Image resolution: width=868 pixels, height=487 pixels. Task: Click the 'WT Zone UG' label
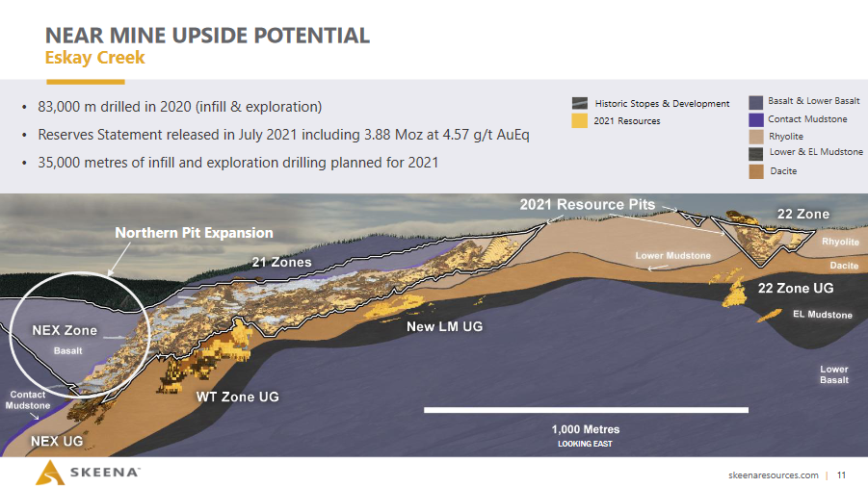[x=238, y=397]
